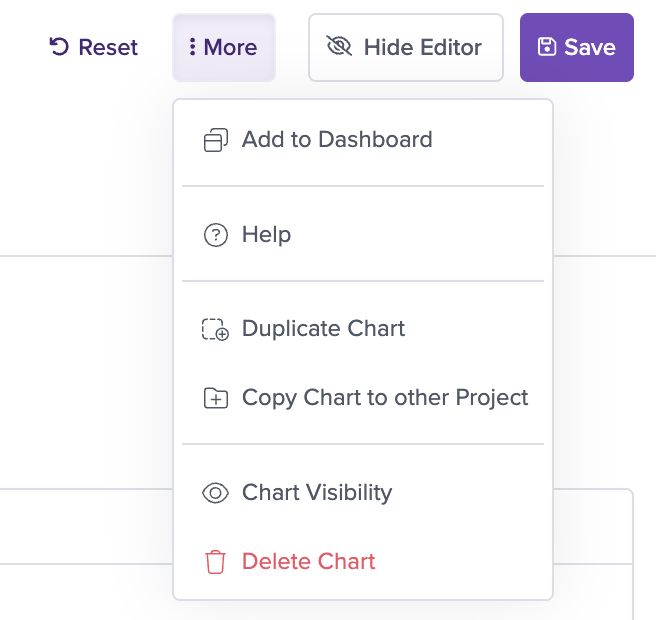Click the Reset circular arrow icon
The image size is (656, 620).
[59, 47]
